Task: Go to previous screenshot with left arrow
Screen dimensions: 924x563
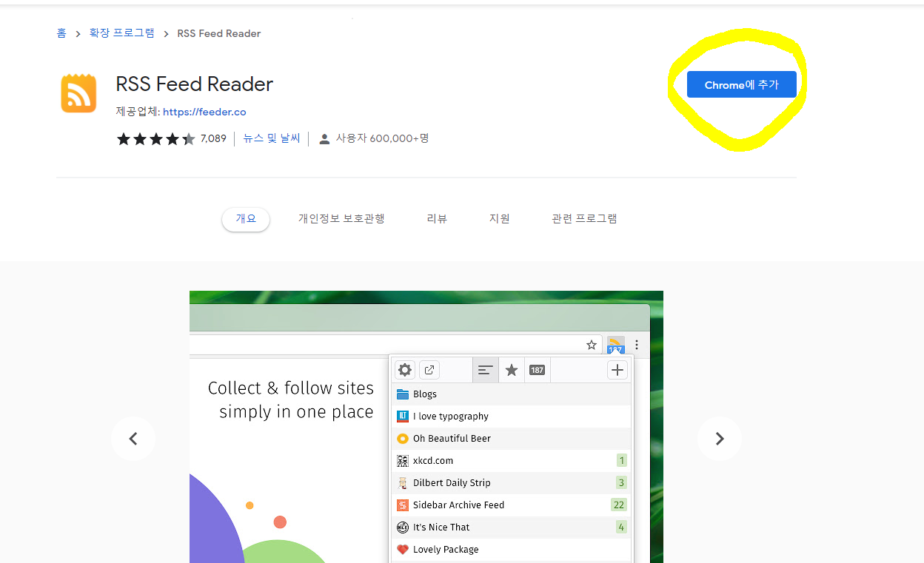Action: (x=133, y=439)
